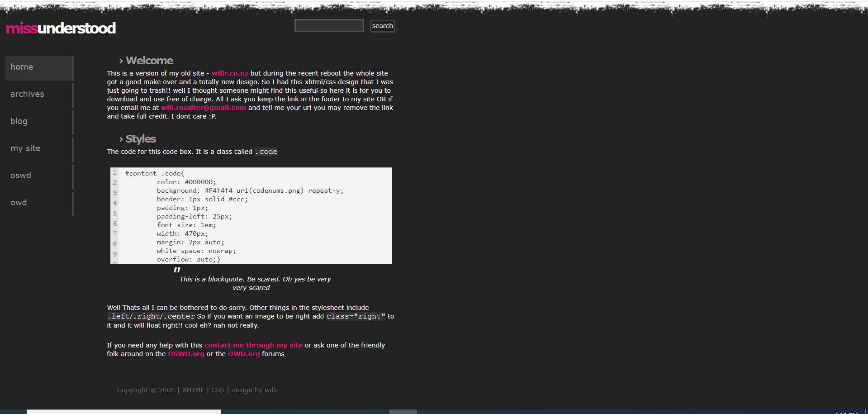Click the arrow beside Welcome heading
This screenshot has width=868, height=414.
tap(121, 61)
